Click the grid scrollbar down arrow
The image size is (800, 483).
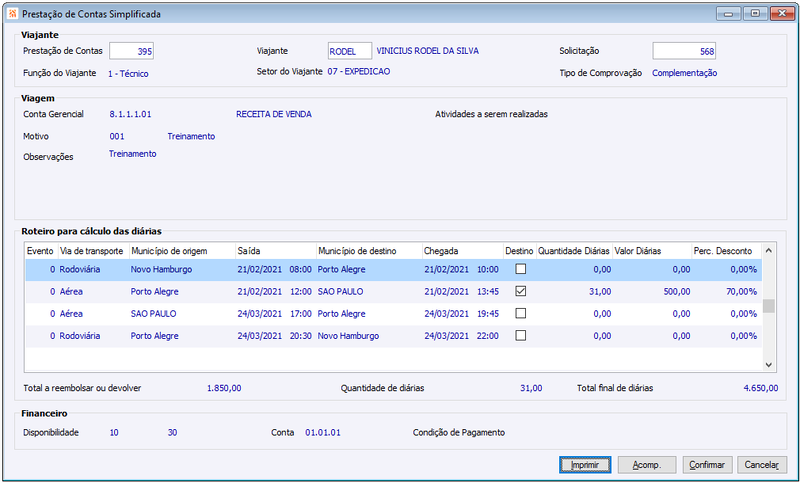(x=769, y=365)
